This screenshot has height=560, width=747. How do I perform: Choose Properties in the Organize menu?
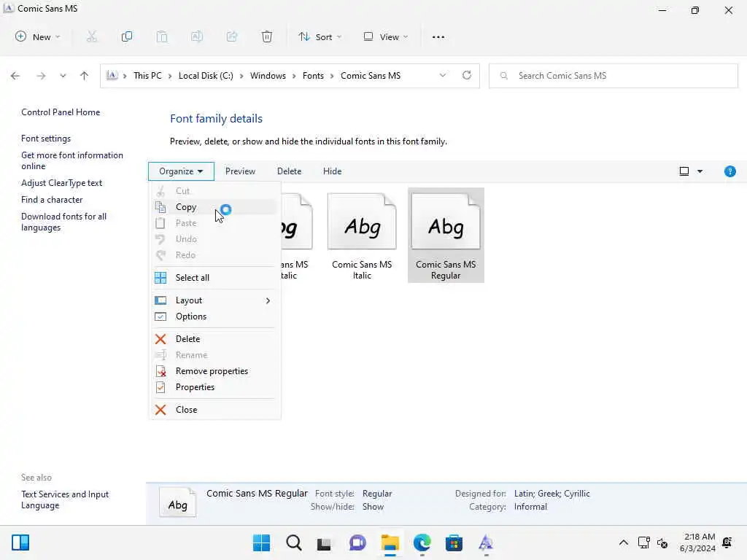click(214, 387)
